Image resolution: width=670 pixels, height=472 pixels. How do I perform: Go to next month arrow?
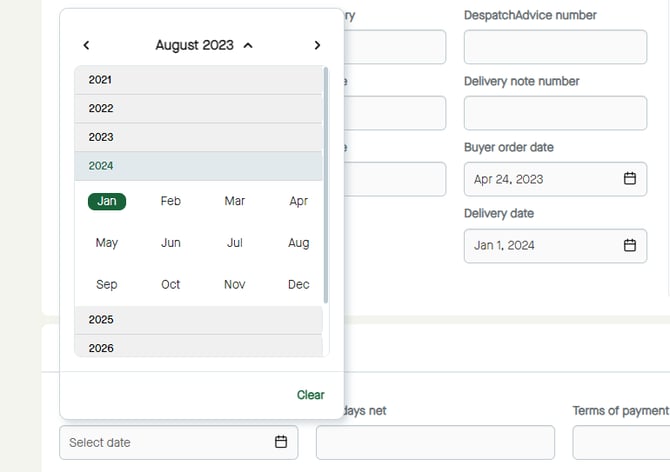(317, 45)
